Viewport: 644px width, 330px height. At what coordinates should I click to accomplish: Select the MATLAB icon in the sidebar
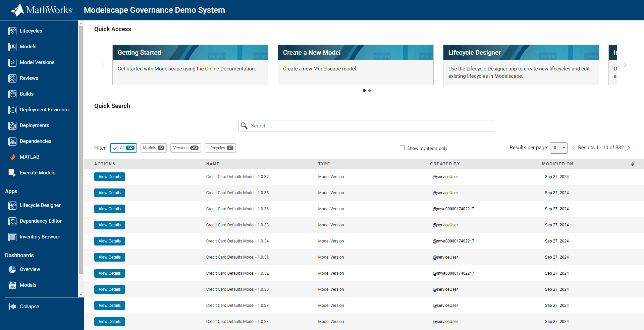(12, 157)
